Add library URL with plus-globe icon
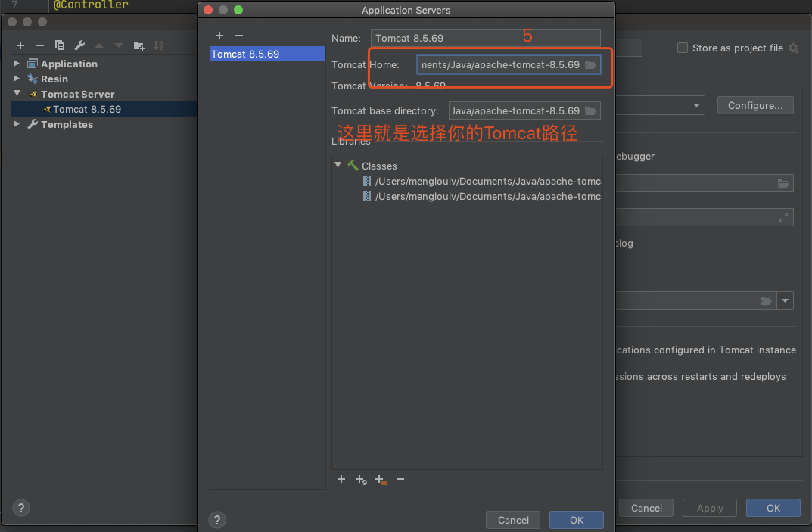The image size is (812, 532). pyautogui.click(x=361, y=480)
